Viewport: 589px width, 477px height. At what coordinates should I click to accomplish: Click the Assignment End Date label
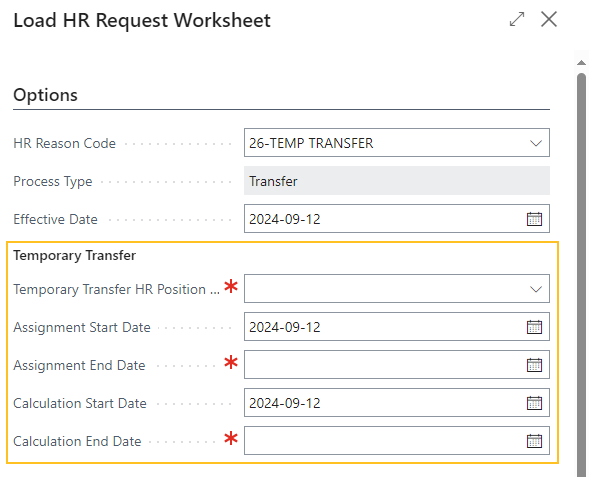point(79,365)
